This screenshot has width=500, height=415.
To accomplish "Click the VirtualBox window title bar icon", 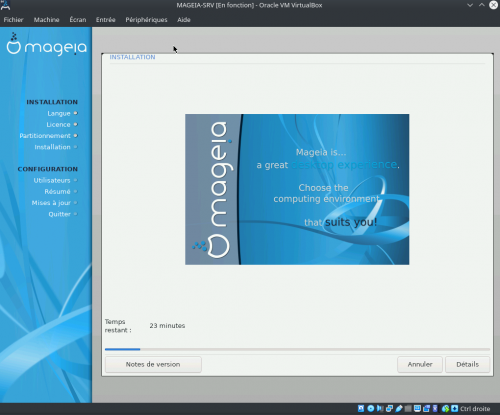I will (x=5, y=5).
